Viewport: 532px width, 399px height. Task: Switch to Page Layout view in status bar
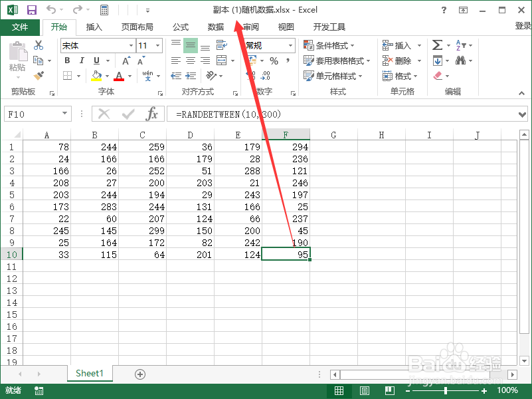point(364,390)
